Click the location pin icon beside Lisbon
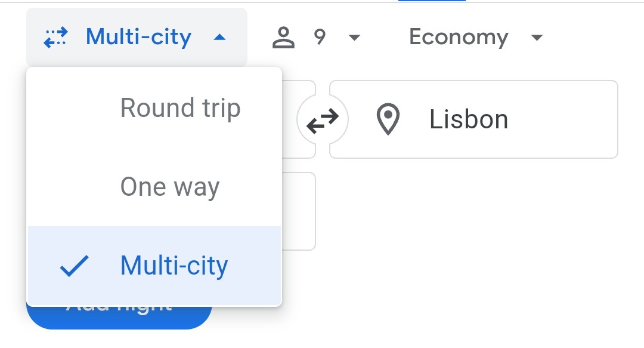Screen dimensions: 644x348 (388, 119)
